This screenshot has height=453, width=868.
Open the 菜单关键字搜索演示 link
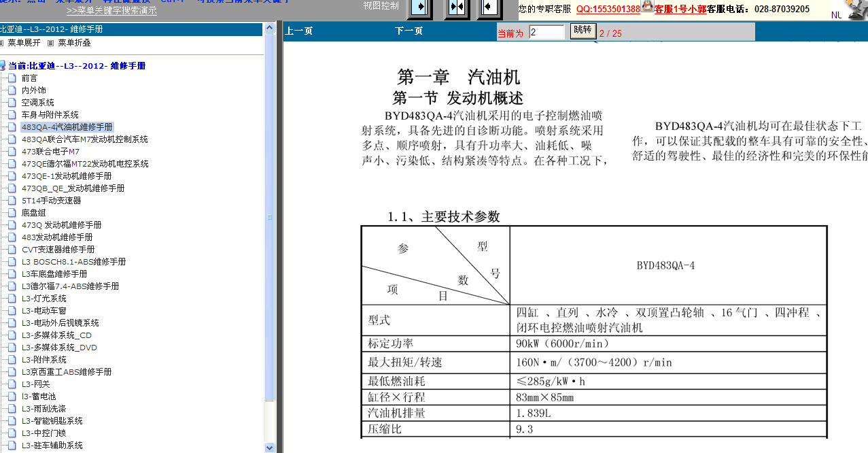(111, 11)
